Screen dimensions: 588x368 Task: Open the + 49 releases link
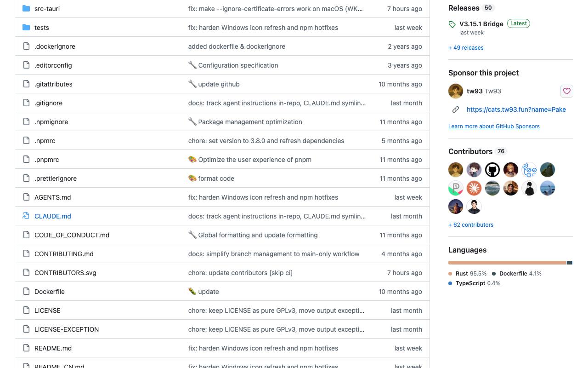click(466, 48)
